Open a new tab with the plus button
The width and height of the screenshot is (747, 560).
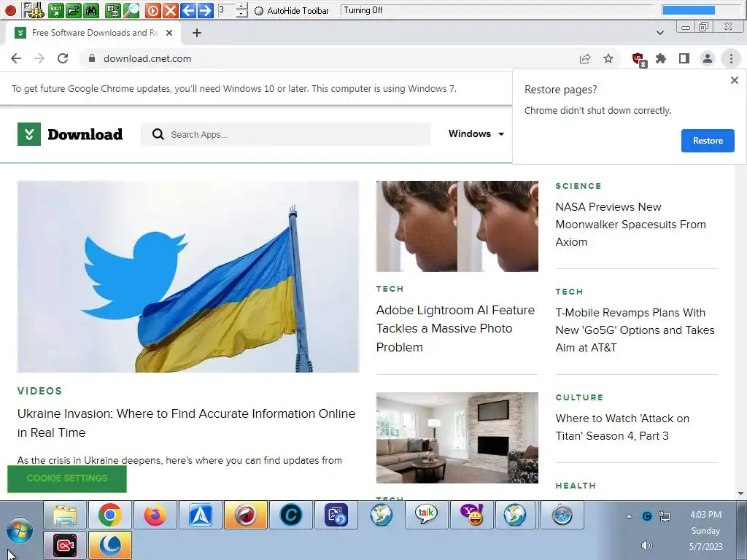[x=197, y=33]
